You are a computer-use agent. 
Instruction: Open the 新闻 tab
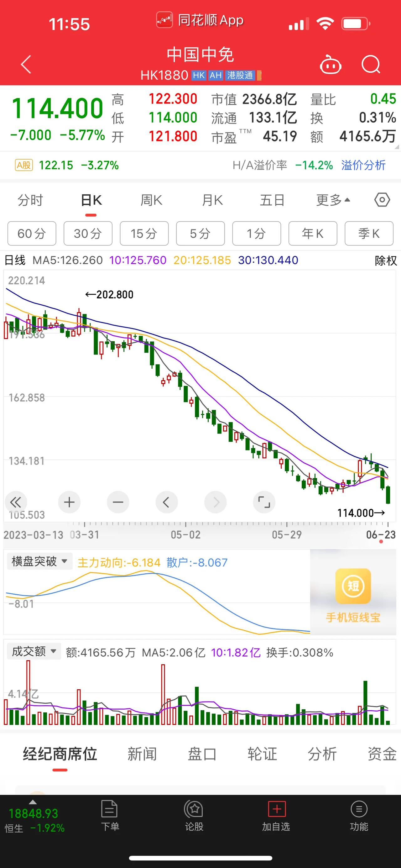click(x=142, y=754)
